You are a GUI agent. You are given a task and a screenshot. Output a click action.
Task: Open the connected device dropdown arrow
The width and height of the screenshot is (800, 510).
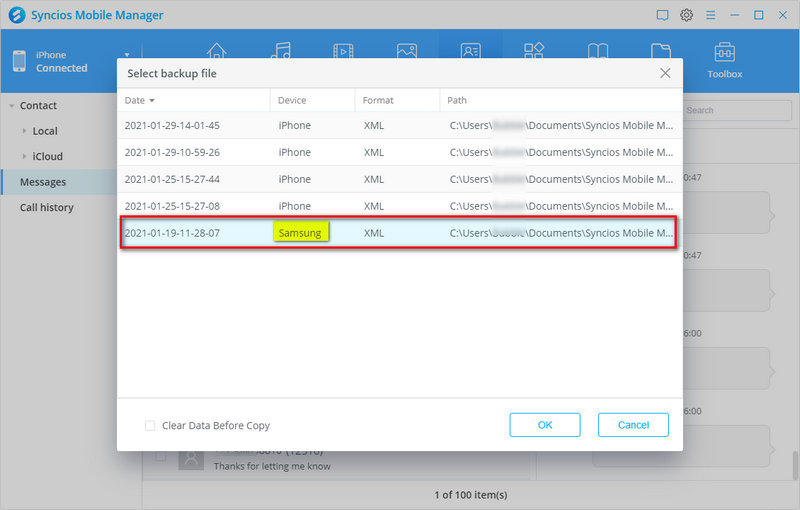point(127,55)
